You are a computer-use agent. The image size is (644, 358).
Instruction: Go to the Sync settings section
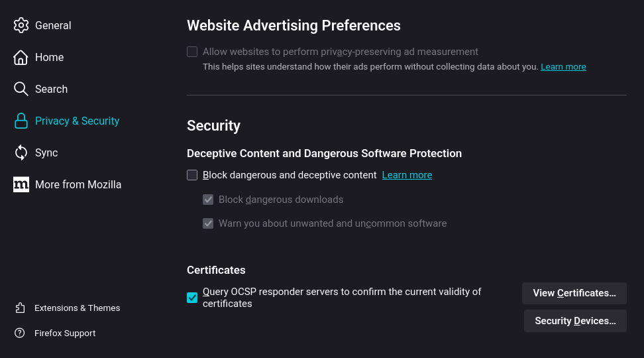click(46, 152)
